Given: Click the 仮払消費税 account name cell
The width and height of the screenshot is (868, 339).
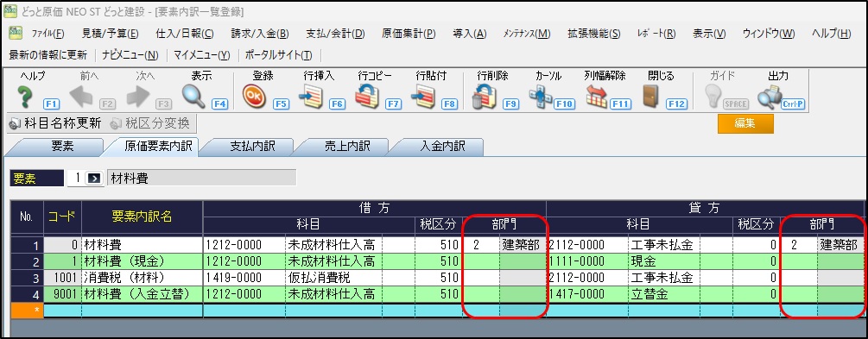Looking at the screenshot, I should coord(333,278).
